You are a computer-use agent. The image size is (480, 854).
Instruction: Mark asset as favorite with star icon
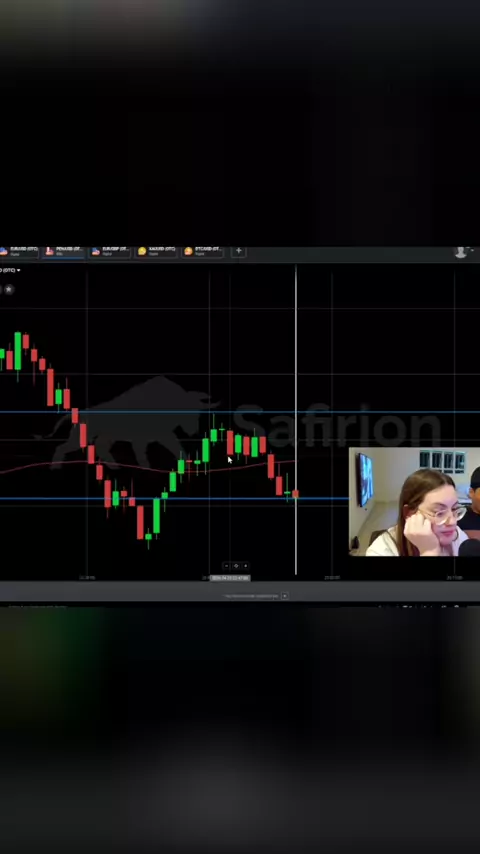pyautogui.click(x=9, y=289)
